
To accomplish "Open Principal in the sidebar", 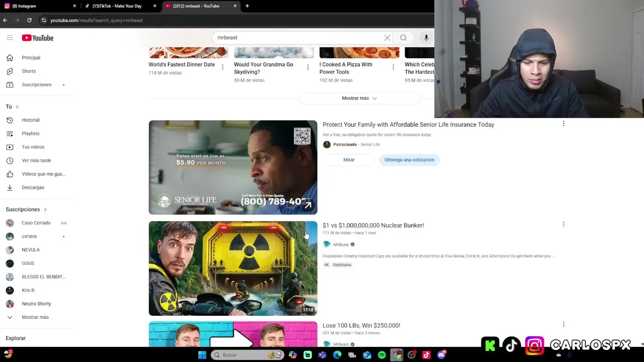I will pos(31,58).
